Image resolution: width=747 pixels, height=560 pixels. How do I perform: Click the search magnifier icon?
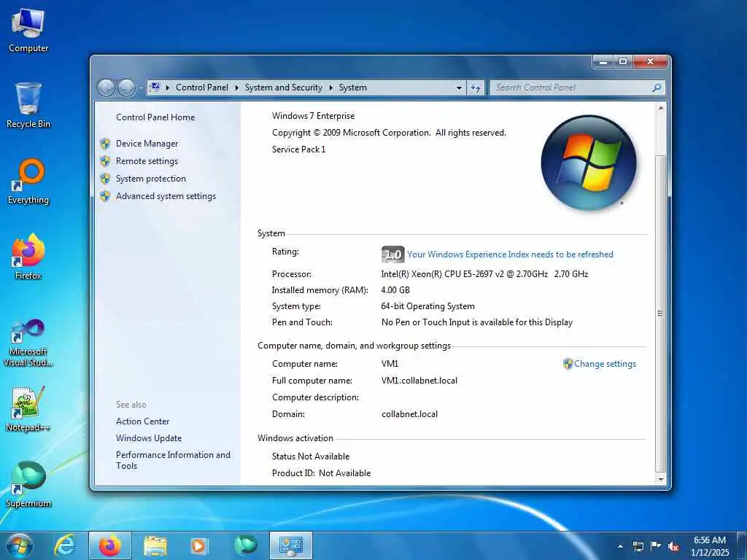point(657,87)
